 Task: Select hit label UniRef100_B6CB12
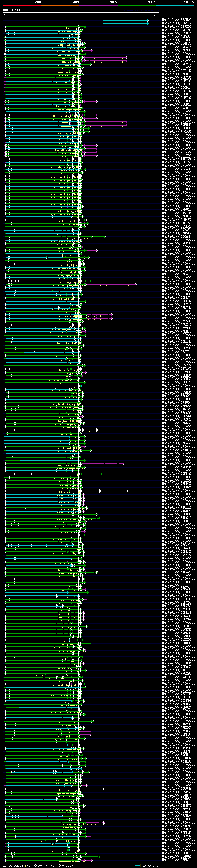coord(176,104)
